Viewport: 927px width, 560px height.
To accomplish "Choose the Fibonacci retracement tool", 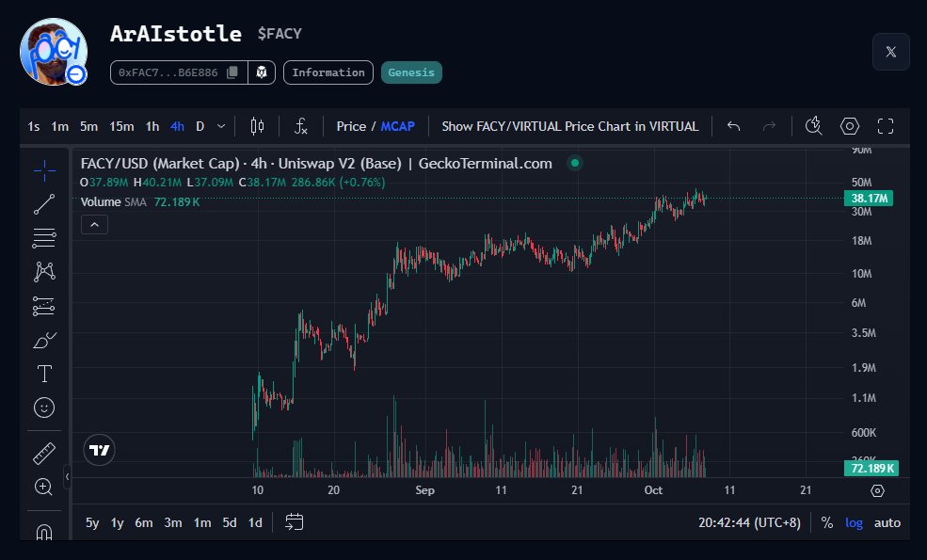I will pos(43,237).
